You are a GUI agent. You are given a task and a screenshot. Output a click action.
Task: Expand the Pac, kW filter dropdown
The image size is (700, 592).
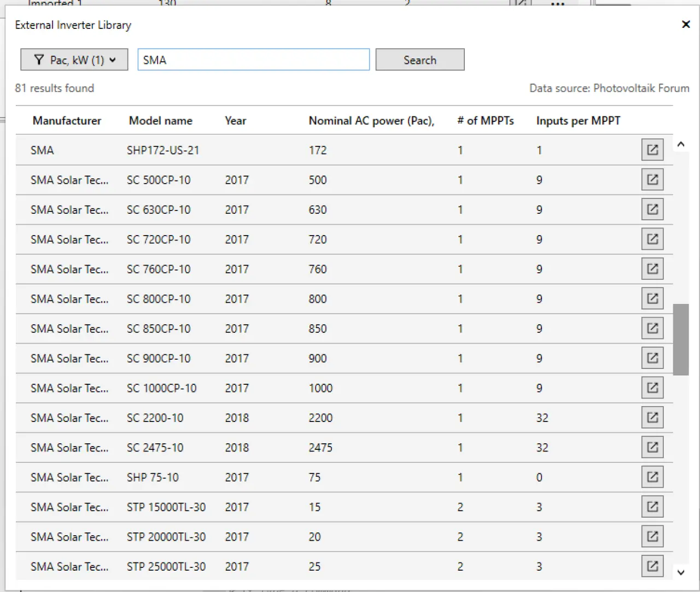point(74,60)
